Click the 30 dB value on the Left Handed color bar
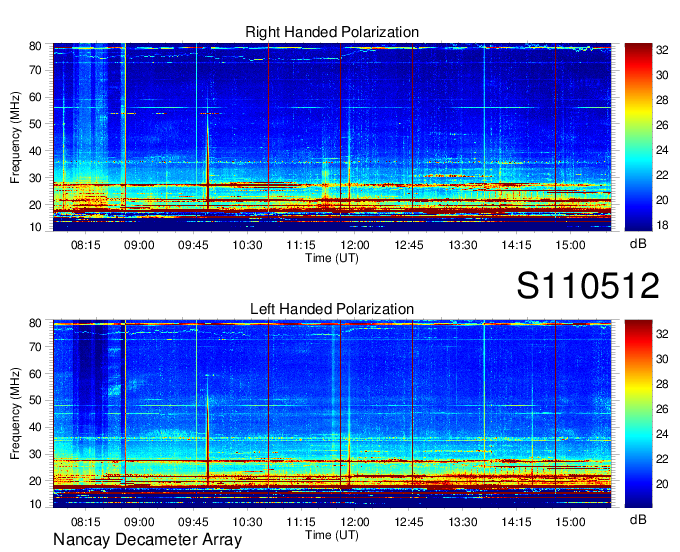 [x=662, y=359]
